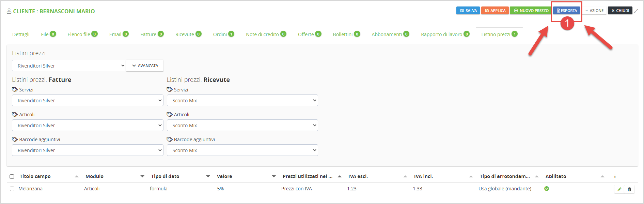Open Fatture Servizi price list dropdown

[88, 100]
